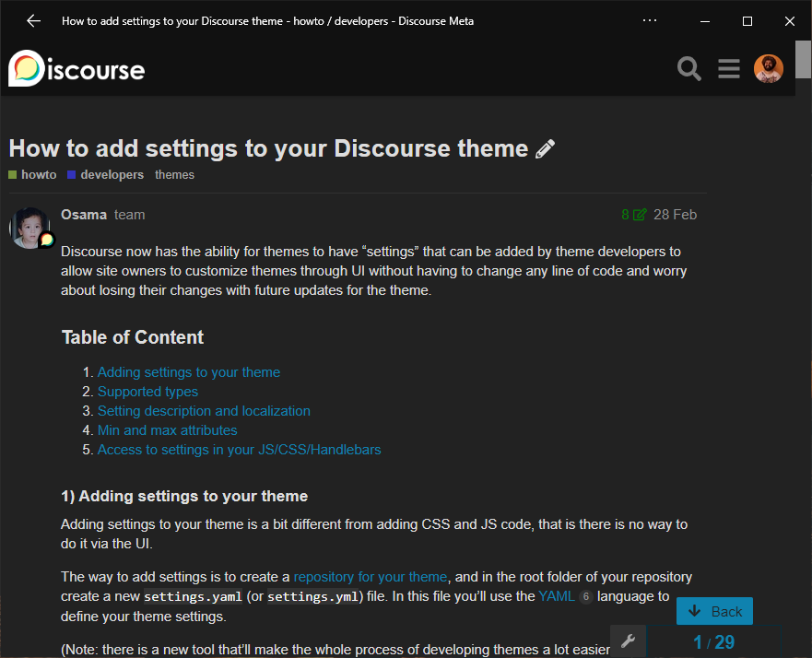This screenshot has width=812, height=658.
Task: Maximize the window
Action: coord(747,21)
